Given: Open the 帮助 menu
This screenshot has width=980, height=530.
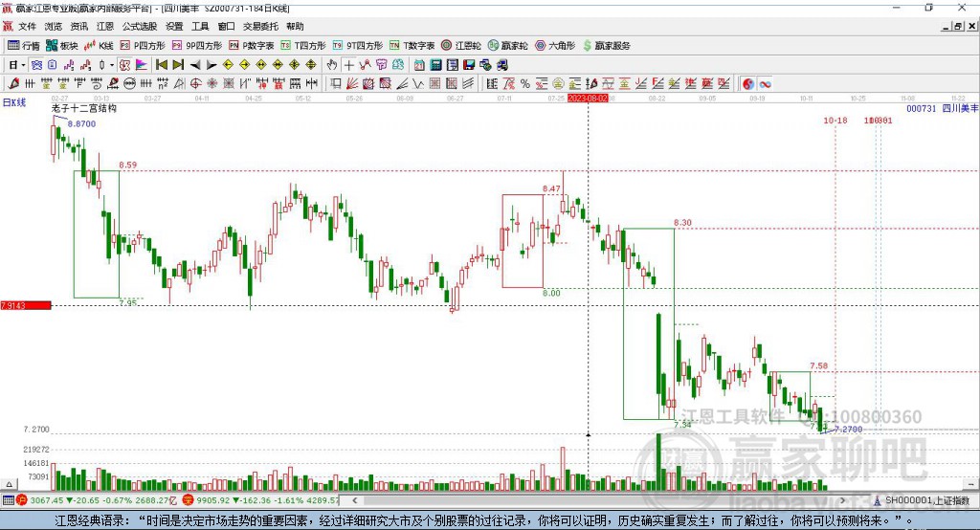Looking at the screenshot, I should [295, 26].
